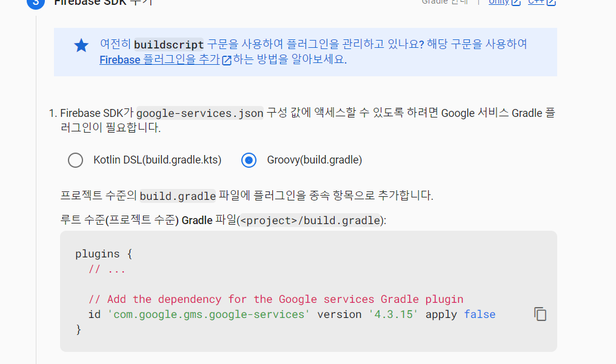Click the 'plugins {' code line
Screen dimensions: 616x364
point(104,254)
